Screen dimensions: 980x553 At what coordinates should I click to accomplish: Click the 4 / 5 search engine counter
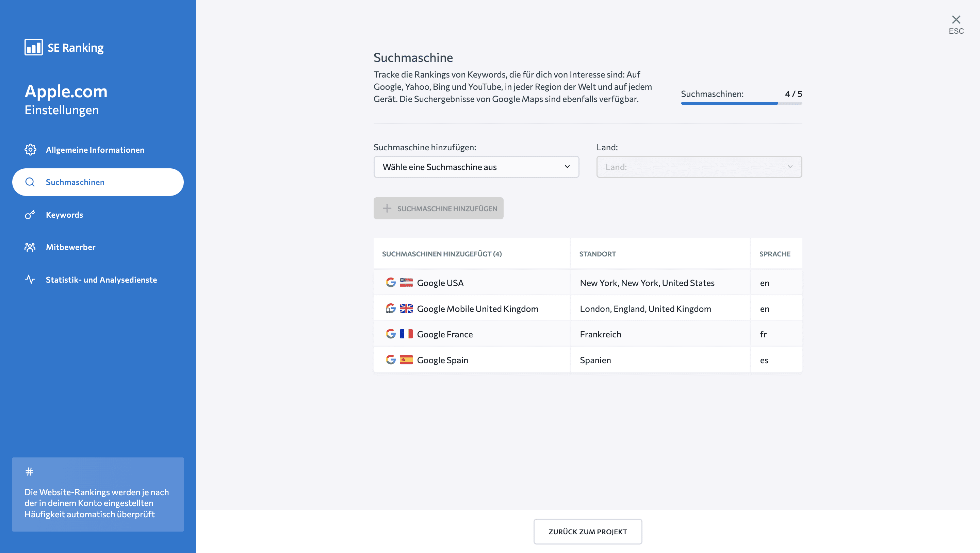(x=793, y=94)
